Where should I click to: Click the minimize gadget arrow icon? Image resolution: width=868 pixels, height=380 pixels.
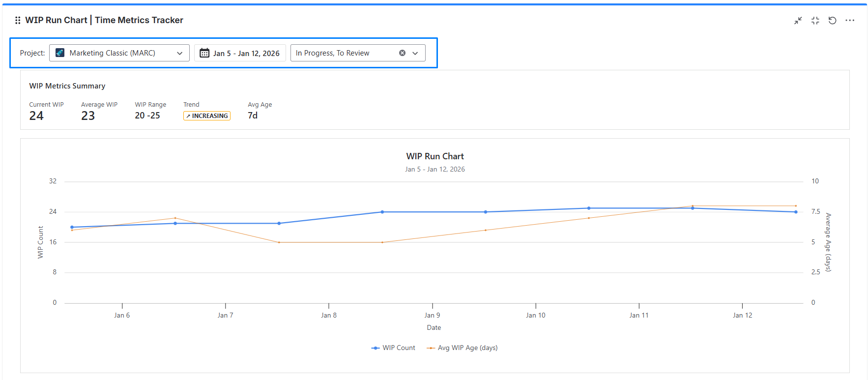(x=798, y=20)
